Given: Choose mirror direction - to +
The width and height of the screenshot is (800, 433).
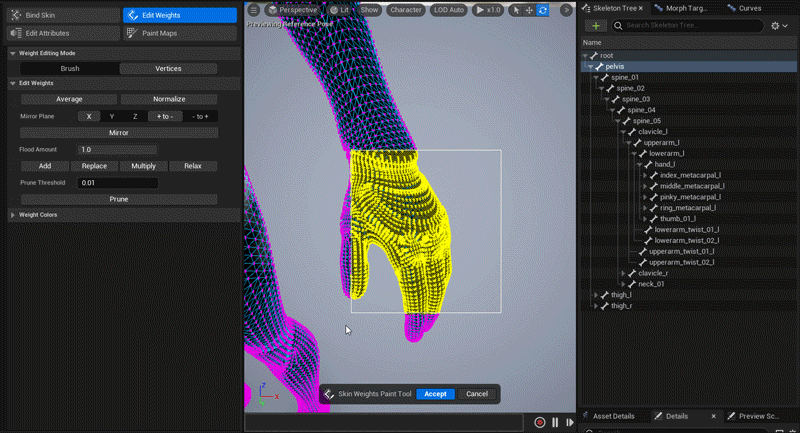Looking at the screenshot, I should [x=200, y=116].
